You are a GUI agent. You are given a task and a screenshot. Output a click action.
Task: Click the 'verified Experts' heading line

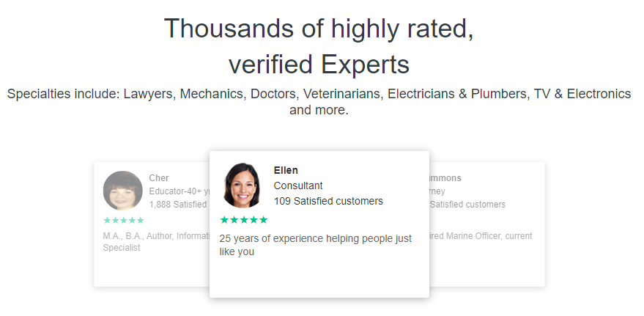319,65
